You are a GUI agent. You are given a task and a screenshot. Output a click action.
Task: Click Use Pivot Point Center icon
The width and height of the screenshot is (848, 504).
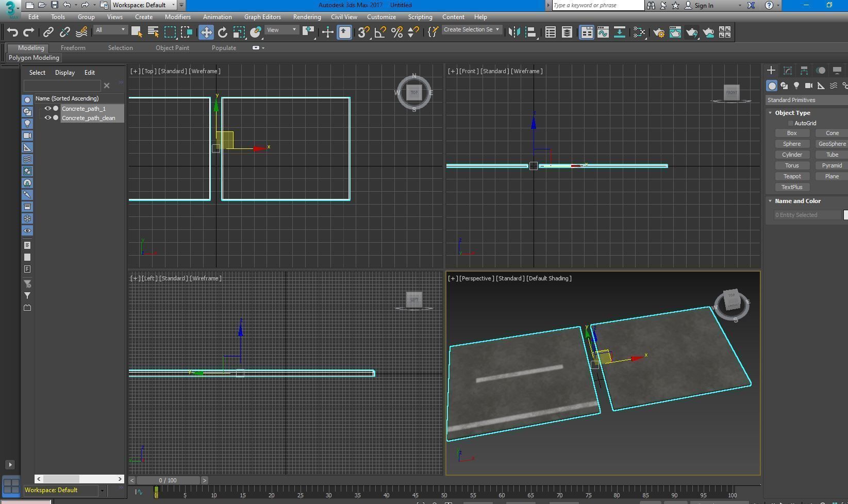[309, 32]
